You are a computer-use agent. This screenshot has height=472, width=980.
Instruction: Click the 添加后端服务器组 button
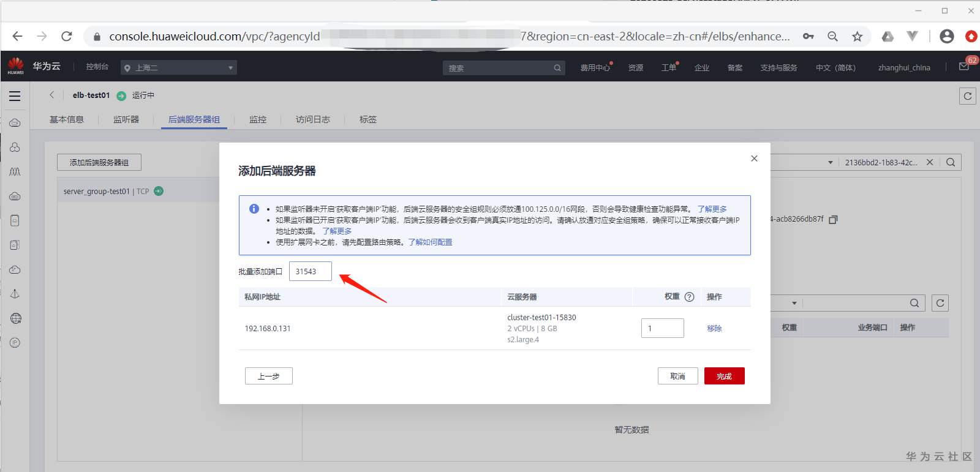click(x=99, y=162)
